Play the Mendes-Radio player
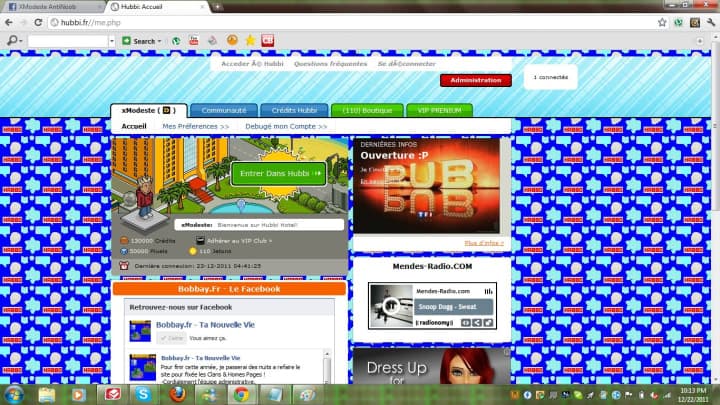720x405 pixels. click(x=391, y=305)
